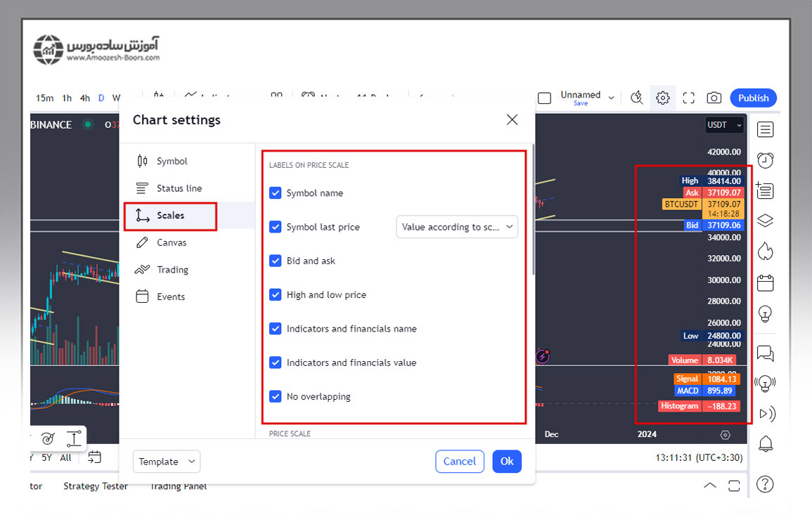Open the Watchlist panel icon
The width and height of the screenshot is (812, 522).
(x=766, y=129)
